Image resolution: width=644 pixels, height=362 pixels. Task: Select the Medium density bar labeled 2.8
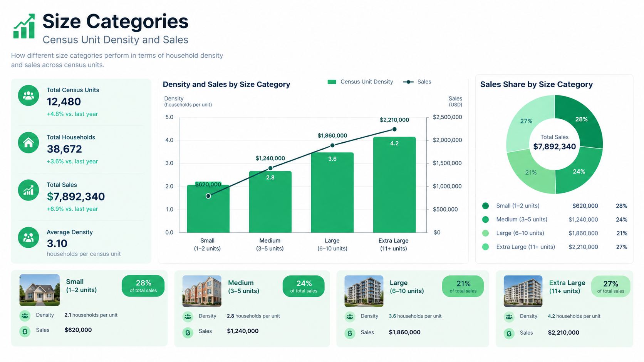click(x=270, y=202)
